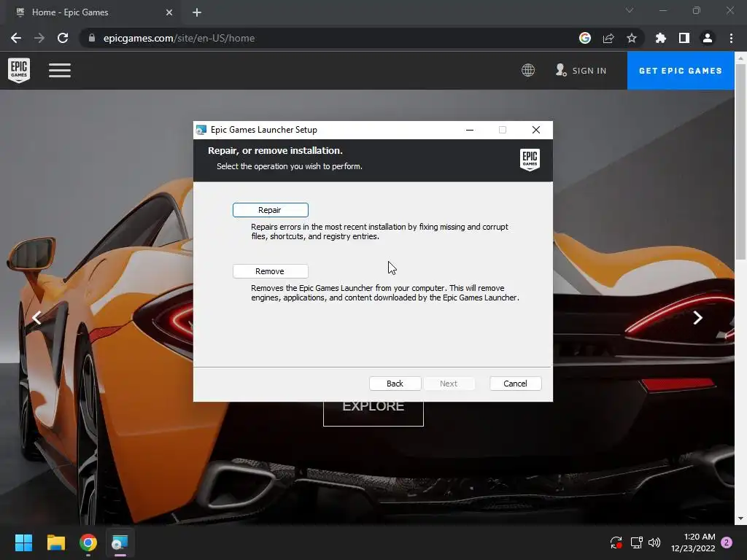Go back in the browser history
Viewport: 747px width, 560px height.
[16, 38]
